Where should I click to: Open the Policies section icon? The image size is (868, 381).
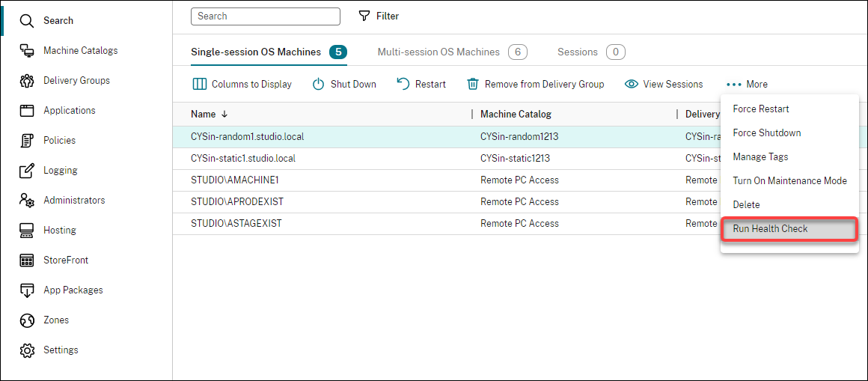[x=27, y=140]
